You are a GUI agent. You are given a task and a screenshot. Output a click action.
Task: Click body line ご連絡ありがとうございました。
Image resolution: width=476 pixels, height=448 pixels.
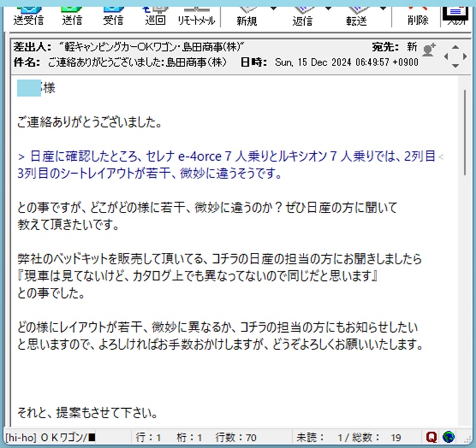90,122
